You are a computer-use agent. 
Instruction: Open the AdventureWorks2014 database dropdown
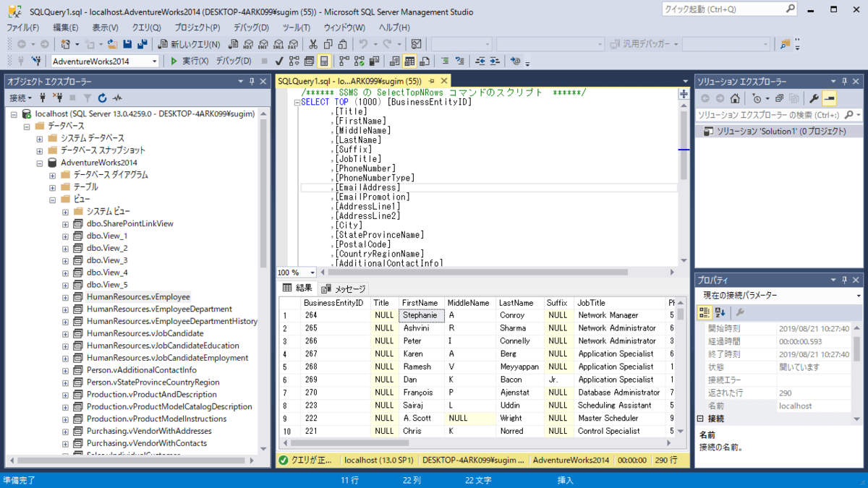(x=155, y=61)
